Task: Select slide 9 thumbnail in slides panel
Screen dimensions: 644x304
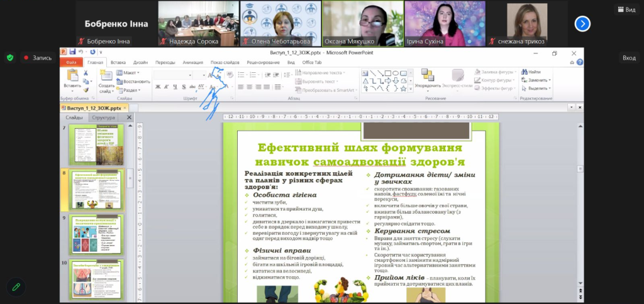Action: tap(96, 234)
